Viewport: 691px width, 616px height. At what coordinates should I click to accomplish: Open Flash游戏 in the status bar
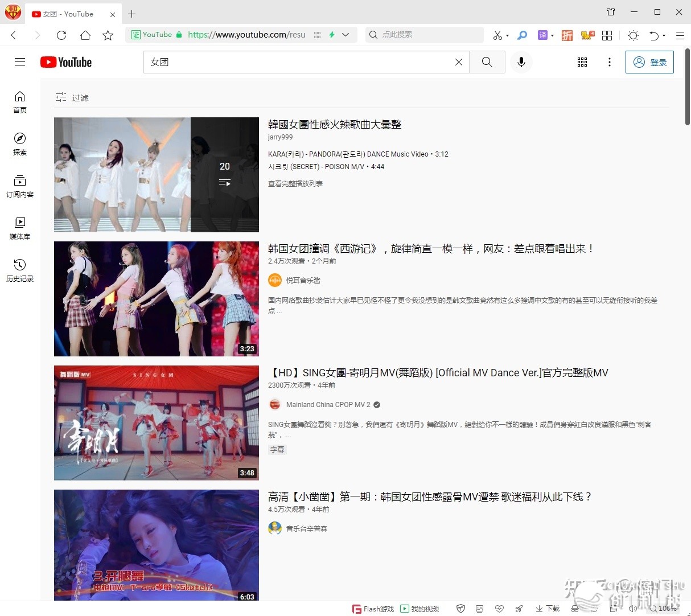(373, 609)
